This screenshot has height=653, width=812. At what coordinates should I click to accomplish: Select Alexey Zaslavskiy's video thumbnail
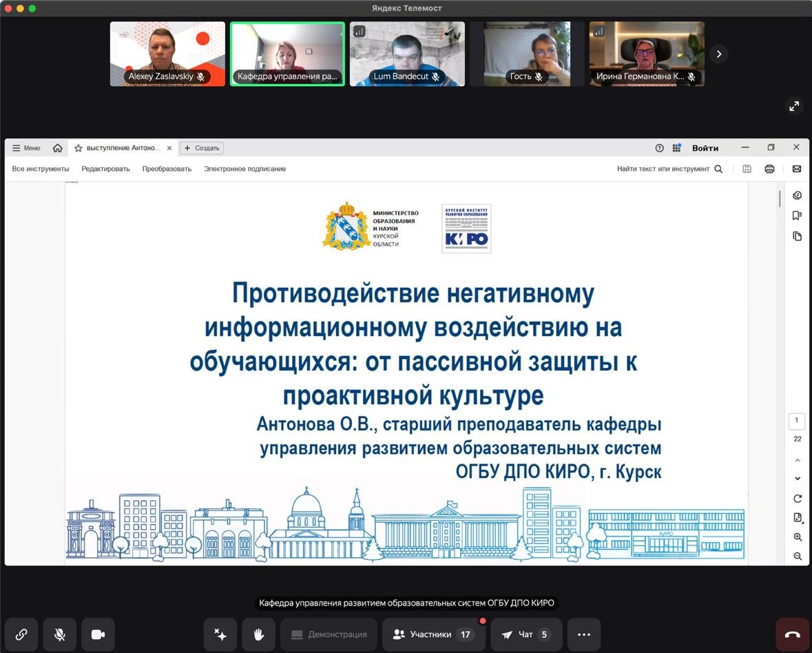[x=167, y=54]
